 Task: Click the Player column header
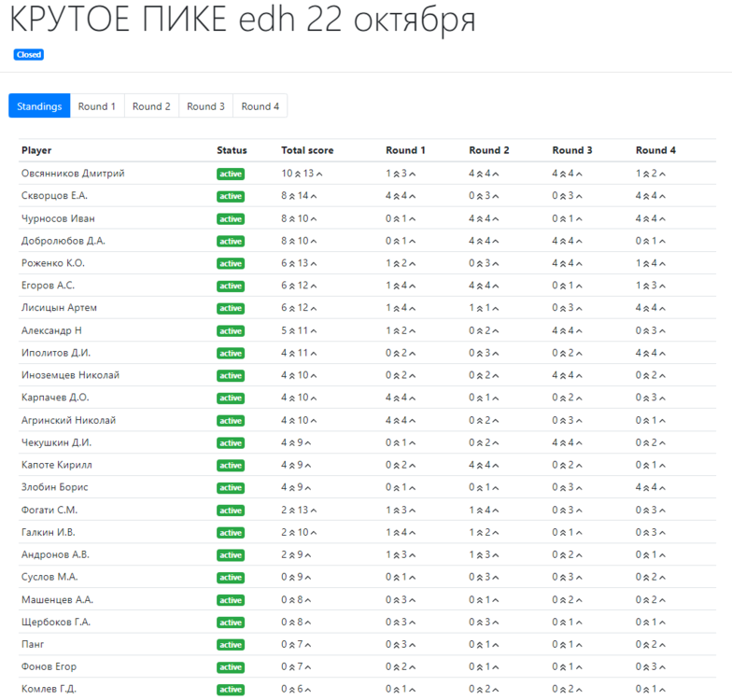[36, 150]
